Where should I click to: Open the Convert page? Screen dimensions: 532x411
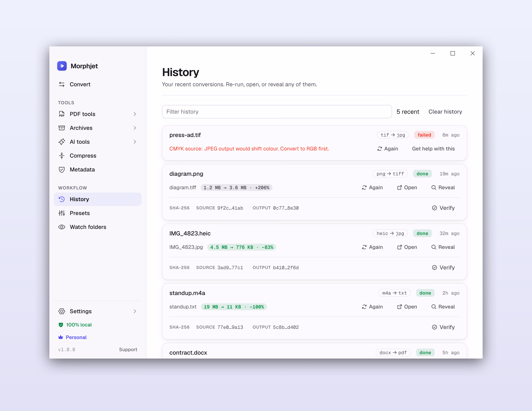(97, 84)
